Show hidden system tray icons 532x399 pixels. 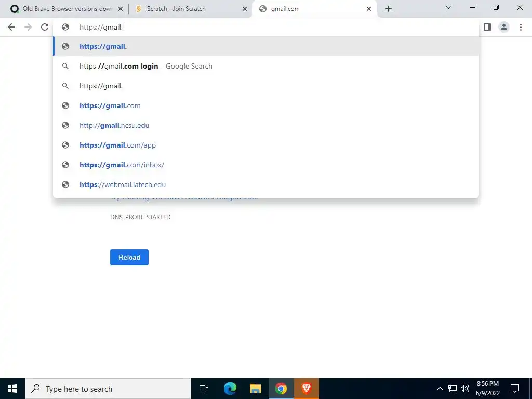[440, 389]
